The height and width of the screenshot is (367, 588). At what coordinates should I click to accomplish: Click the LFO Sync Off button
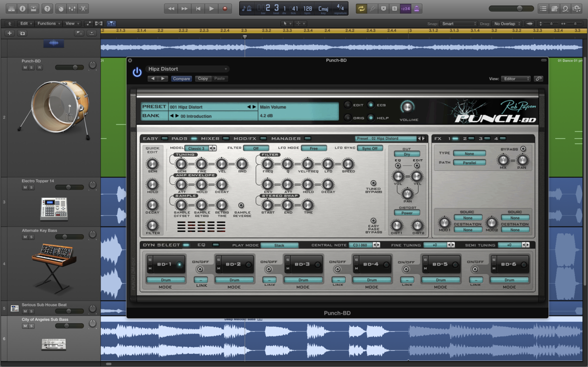(370, 148)
